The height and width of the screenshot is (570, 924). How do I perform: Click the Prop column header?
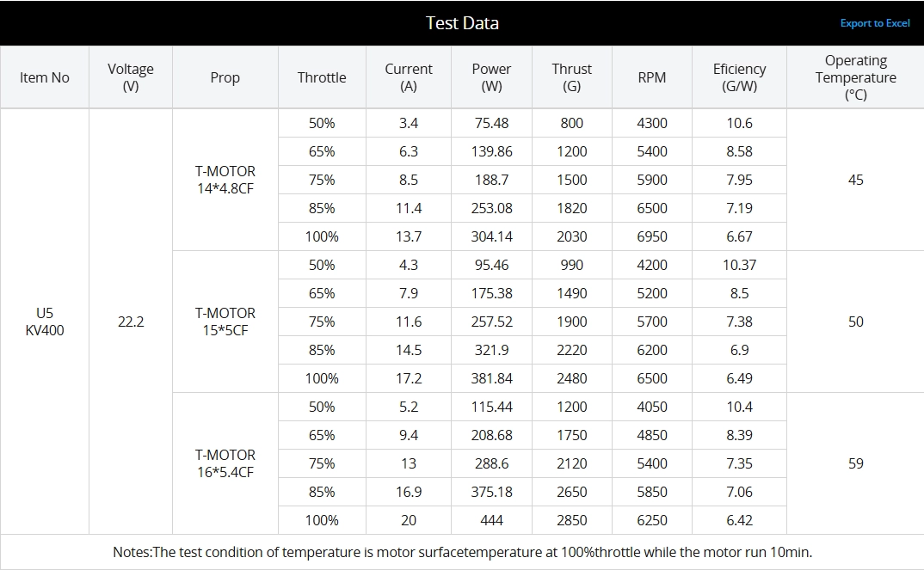[225, 77]
